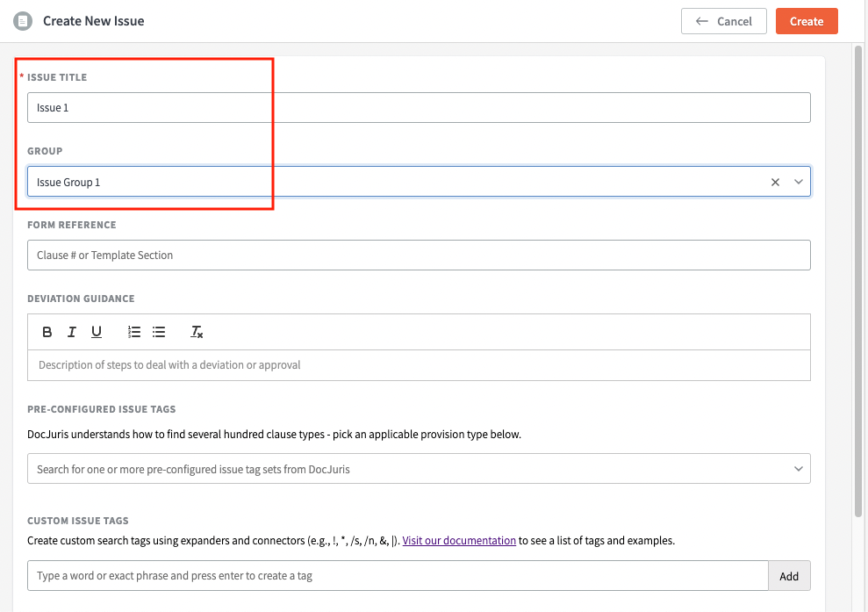Screen dimensions: 868x612
Task: Click the document icon beside Create New Issue
Action: [x=23, y=21]
